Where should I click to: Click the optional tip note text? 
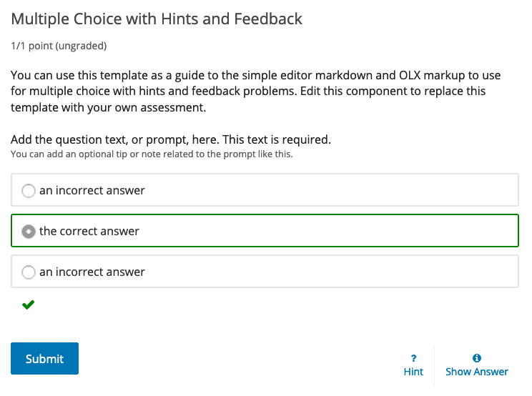[152, 154]
